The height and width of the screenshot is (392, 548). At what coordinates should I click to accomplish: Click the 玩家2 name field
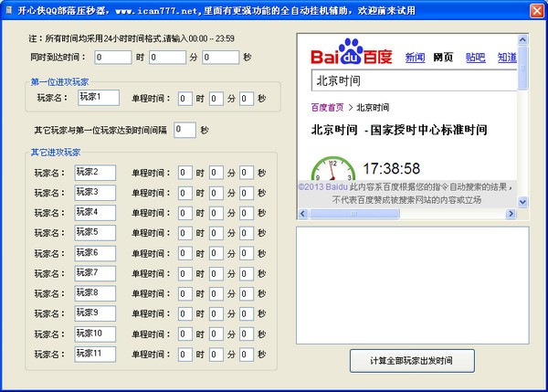coord(95,173)
